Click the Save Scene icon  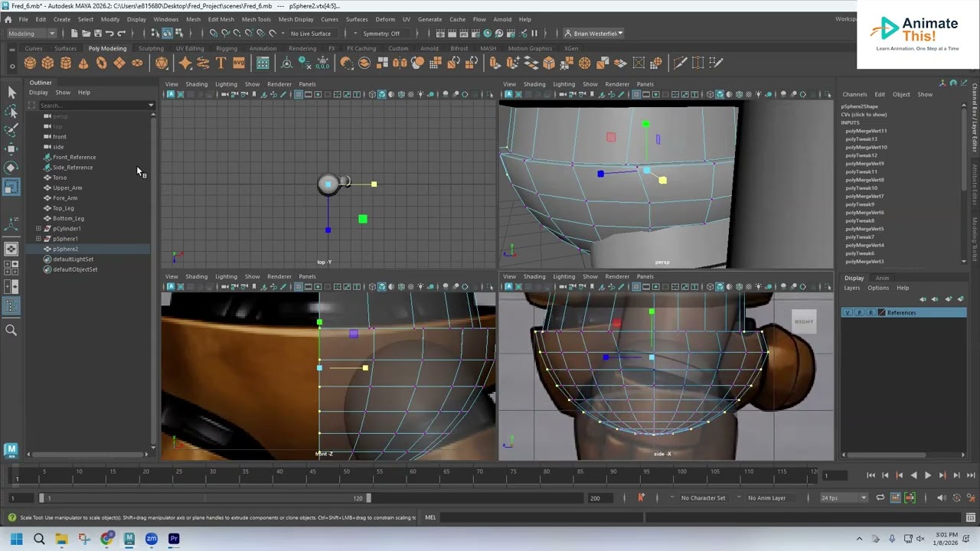pyautogui.click(x=97, y=33)
